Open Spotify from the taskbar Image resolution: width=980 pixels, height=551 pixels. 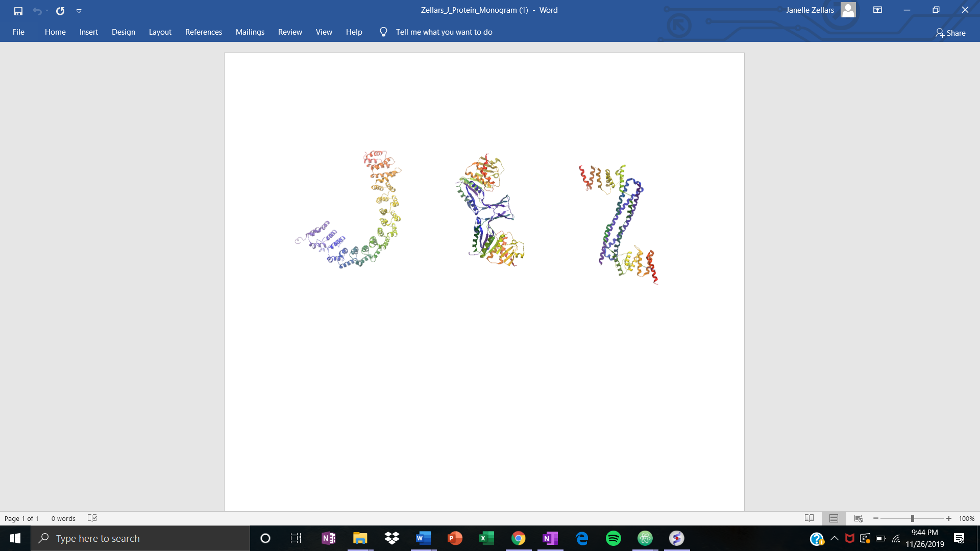614,538
